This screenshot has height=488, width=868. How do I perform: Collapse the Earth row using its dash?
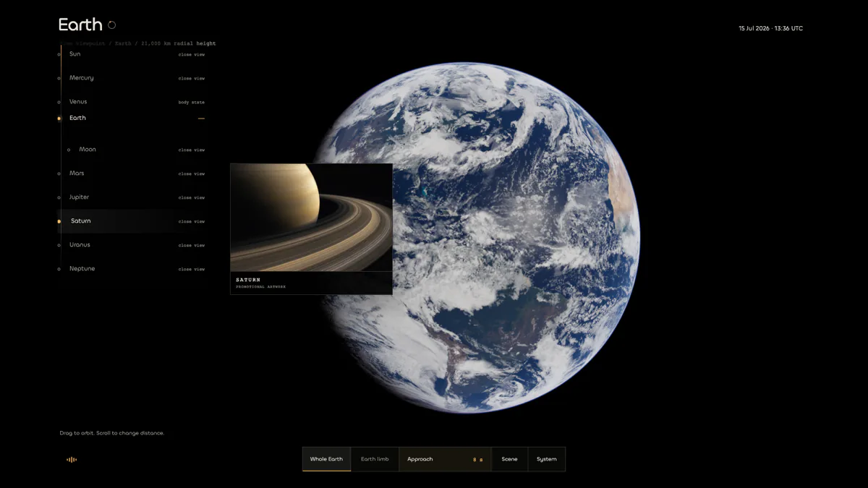[x=201, y=119]
